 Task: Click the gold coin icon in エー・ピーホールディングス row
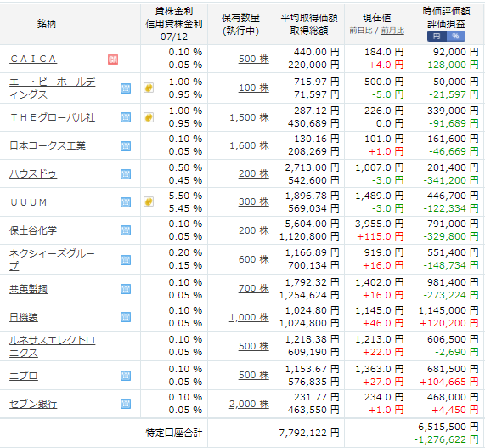point(149,88)
